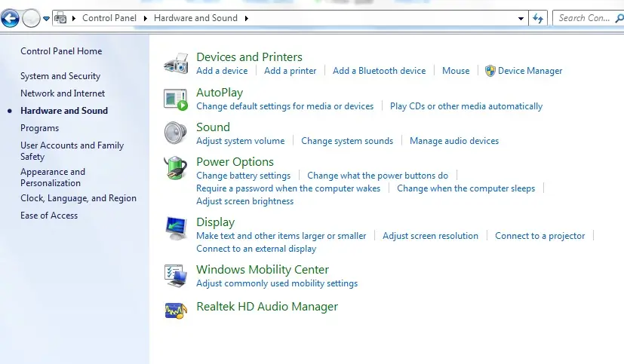Viewport: 624px width, 364px height.
Task: Expand the arrow before Control Panel breadcrumb
Action: pos(74,18)
